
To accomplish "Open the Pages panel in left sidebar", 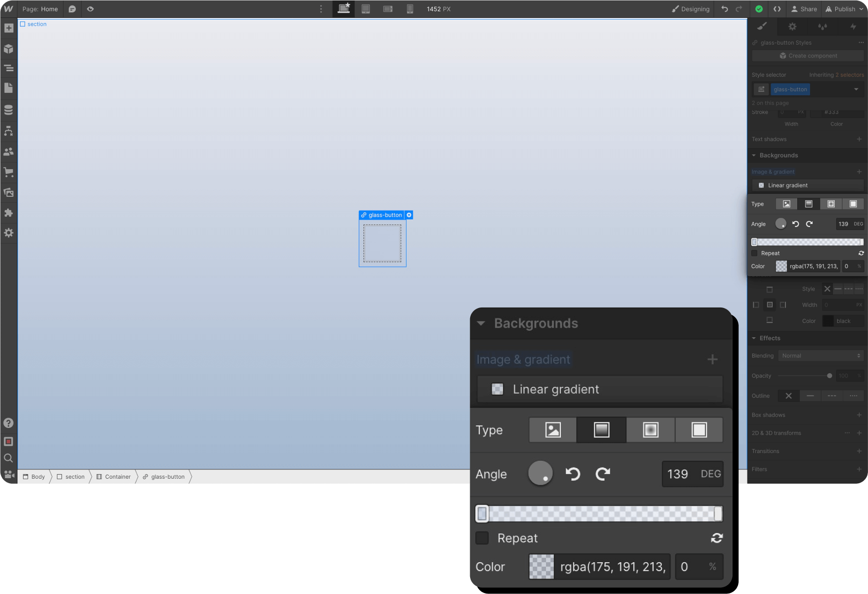I will coord(9,88).
